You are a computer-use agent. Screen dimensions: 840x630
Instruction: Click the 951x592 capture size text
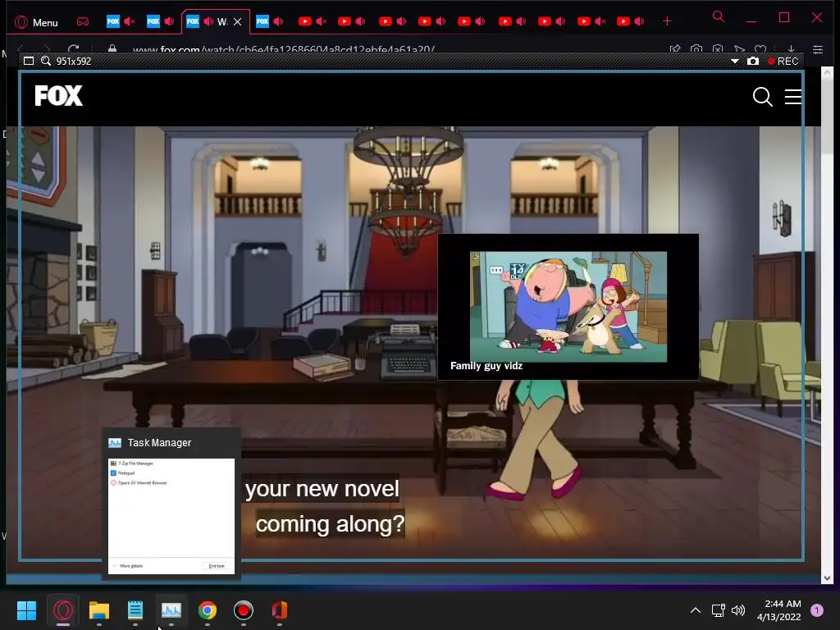74,61
